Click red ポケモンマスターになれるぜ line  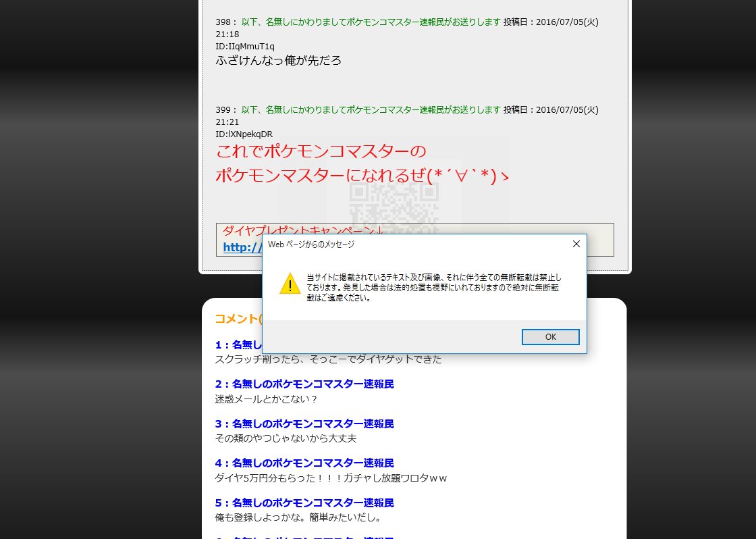tap(362, 176)
